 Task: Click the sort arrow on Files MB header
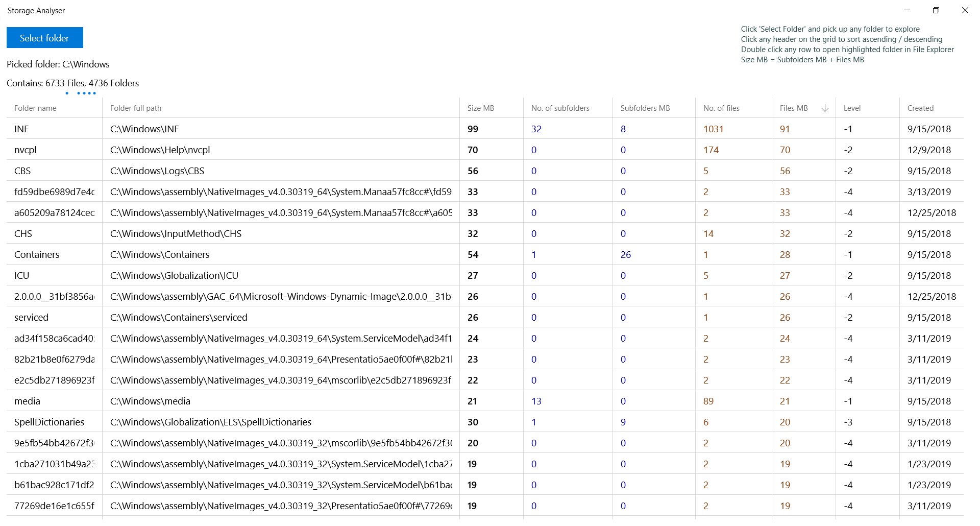(x=825, y=108)
